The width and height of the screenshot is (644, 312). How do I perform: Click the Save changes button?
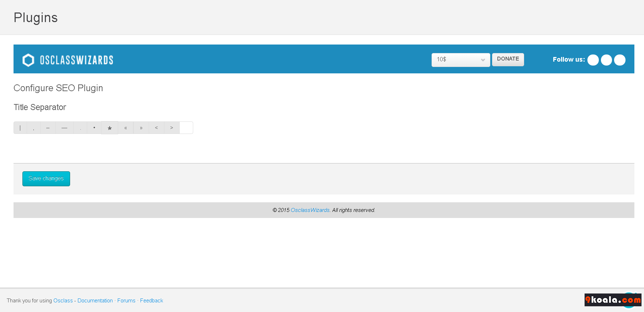pyautogui.click(x=46, y=179)
